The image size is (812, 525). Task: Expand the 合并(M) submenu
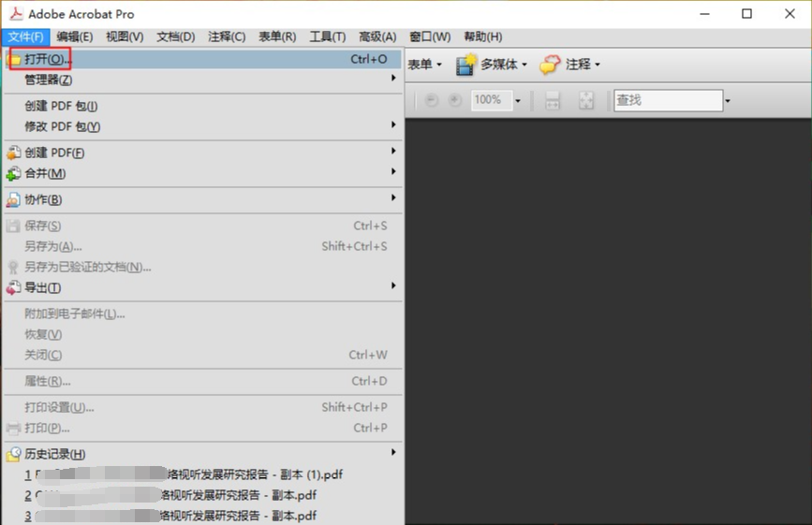pyautogui.click(x=203, y=173)
